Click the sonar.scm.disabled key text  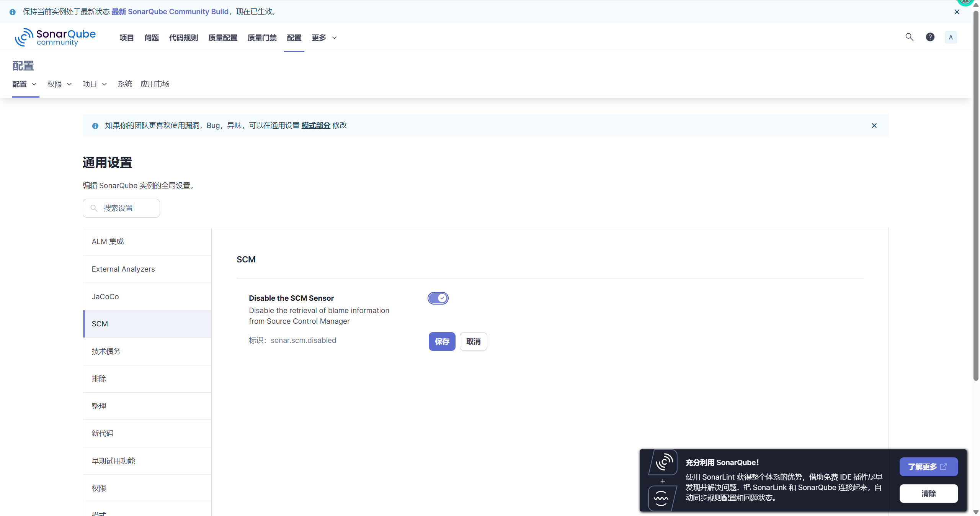[x=303, y=340]
